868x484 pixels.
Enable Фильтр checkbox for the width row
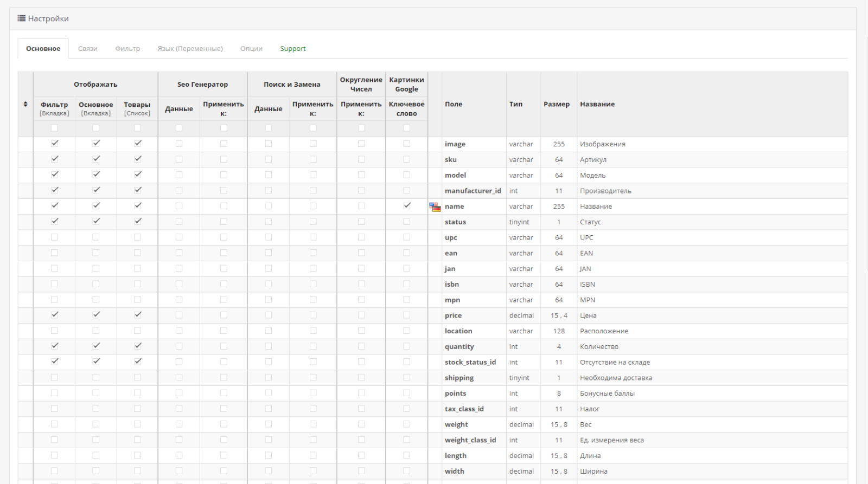(54, 471)
